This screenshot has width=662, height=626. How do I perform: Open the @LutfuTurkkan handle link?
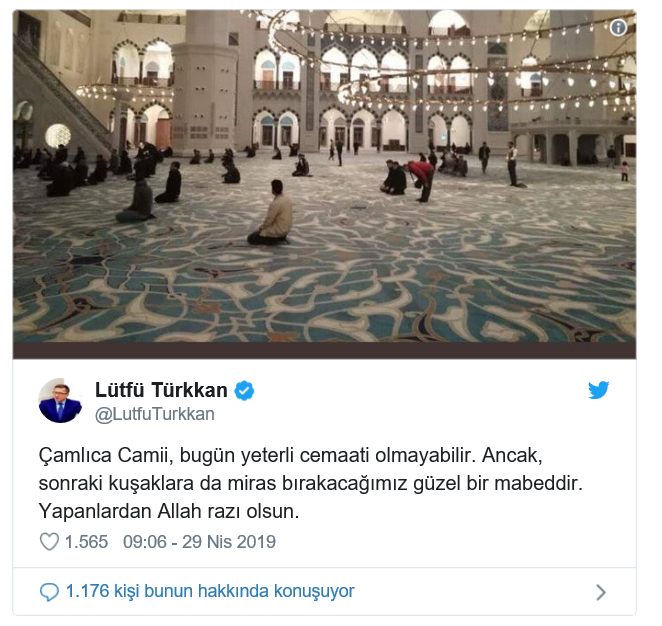tap(155, 414)
